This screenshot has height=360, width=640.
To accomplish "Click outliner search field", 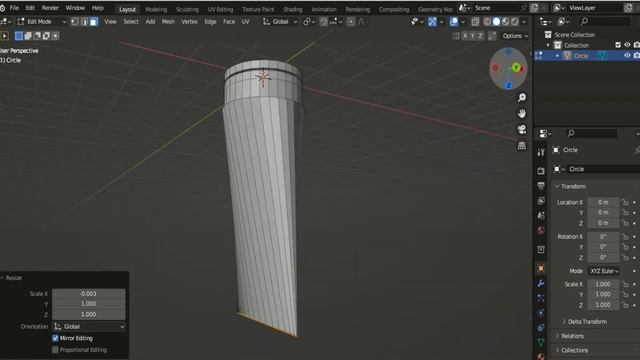I will tap(605, 21).
